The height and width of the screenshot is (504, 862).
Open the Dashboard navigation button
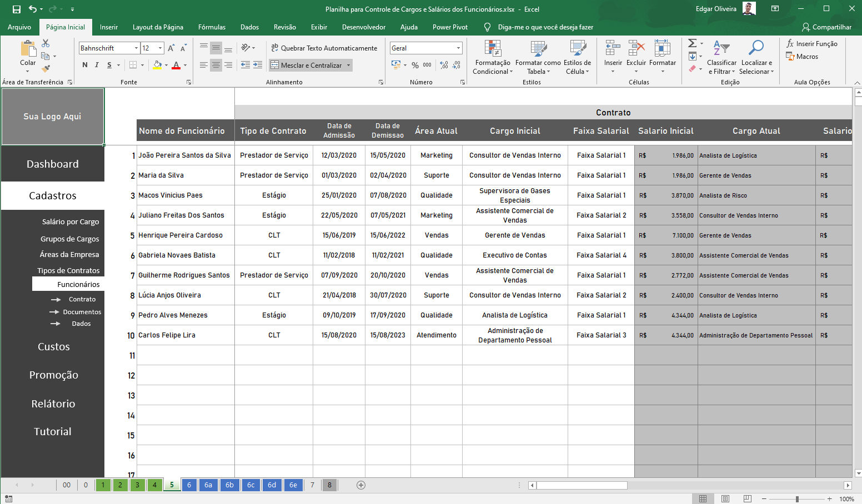(x=53, y=164)
